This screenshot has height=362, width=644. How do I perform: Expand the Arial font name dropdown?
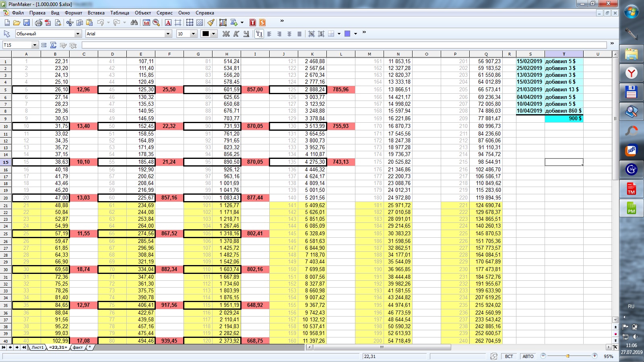pos(168,34)
